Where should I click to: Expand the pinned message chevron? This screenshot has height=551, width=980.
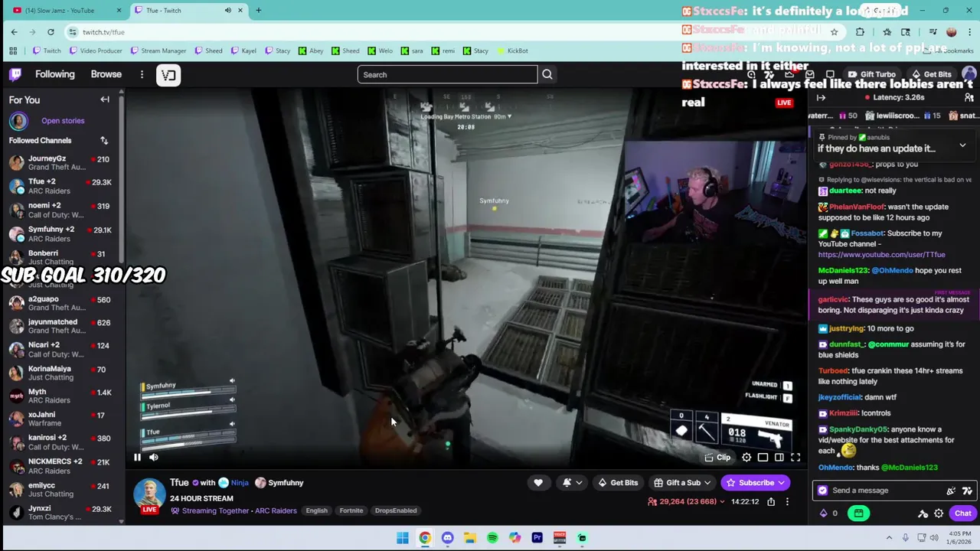coord(962,145)
